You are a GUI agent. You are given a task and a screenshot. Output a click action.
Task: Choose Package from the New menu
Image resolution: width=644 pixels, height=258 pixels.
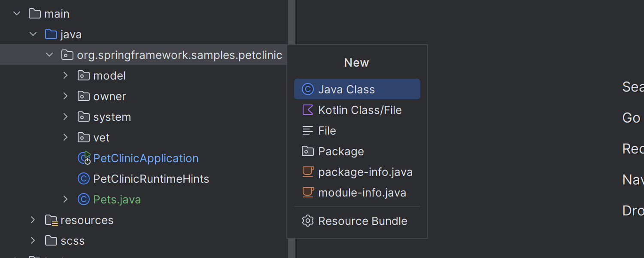click(x=341, y=151)
